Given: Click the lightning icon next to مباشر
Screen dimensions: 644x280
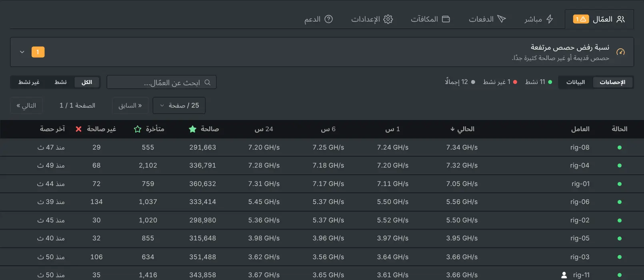Looking at the screenshot, I should pos(550,19).
